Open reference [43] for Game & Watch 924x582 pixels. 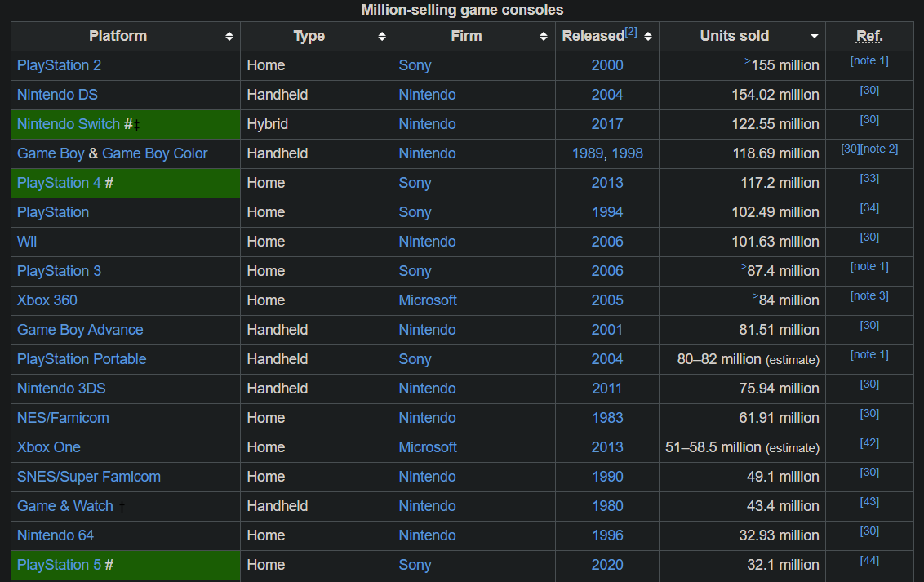click(x=869, y=502)
